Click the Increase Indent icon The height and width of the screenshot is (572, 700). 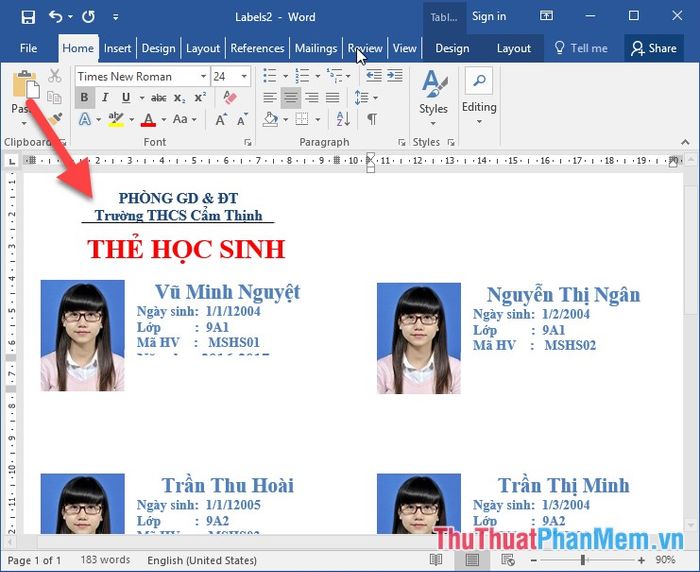394,76
